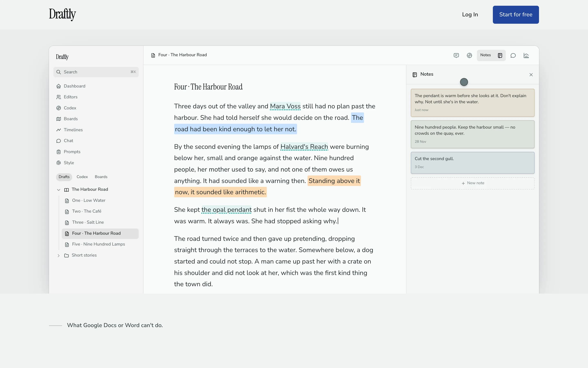Click the search magnifier icon
The image size is (588, 368).
point(59,72)
